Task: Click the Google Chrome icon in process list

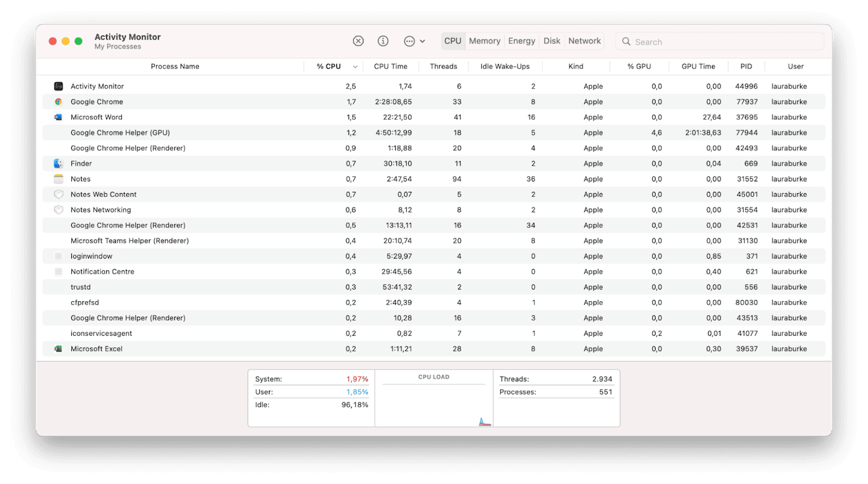Action: point(58,102)
